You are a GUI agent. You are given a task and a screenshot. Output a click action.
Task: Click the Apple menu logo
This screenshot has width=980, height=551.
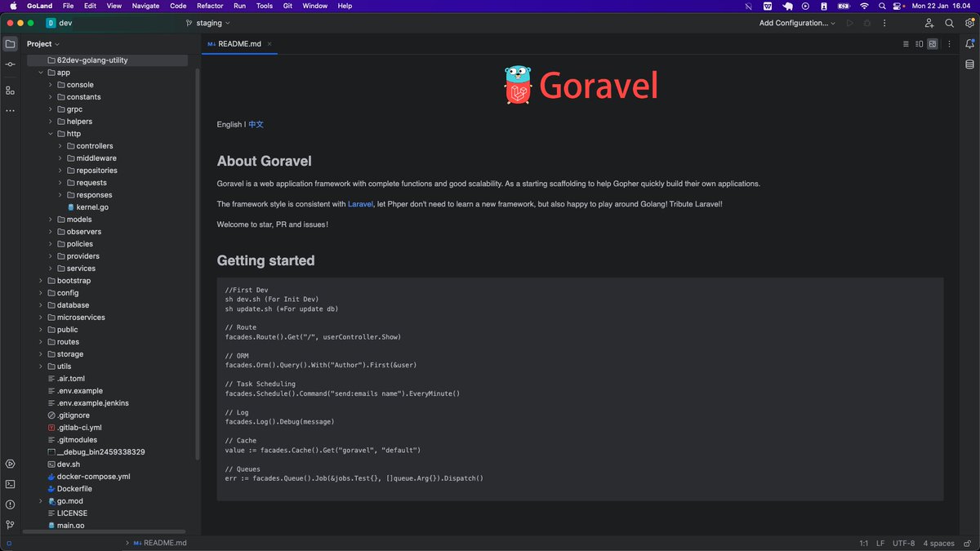13,6
